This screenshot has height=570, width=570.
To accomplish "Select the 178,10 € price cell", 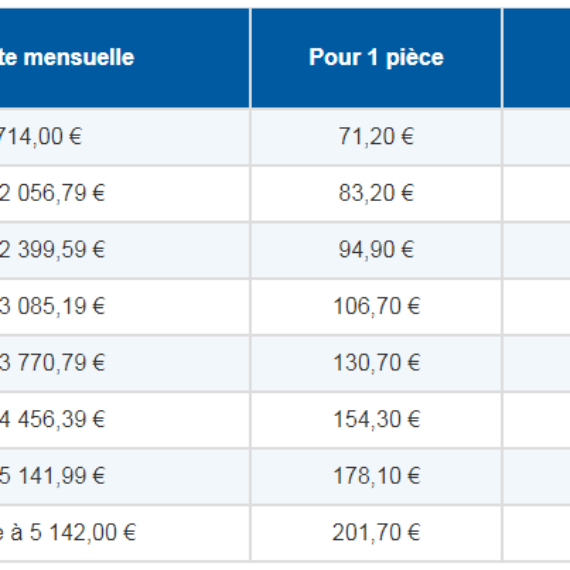I will [376, 476].
